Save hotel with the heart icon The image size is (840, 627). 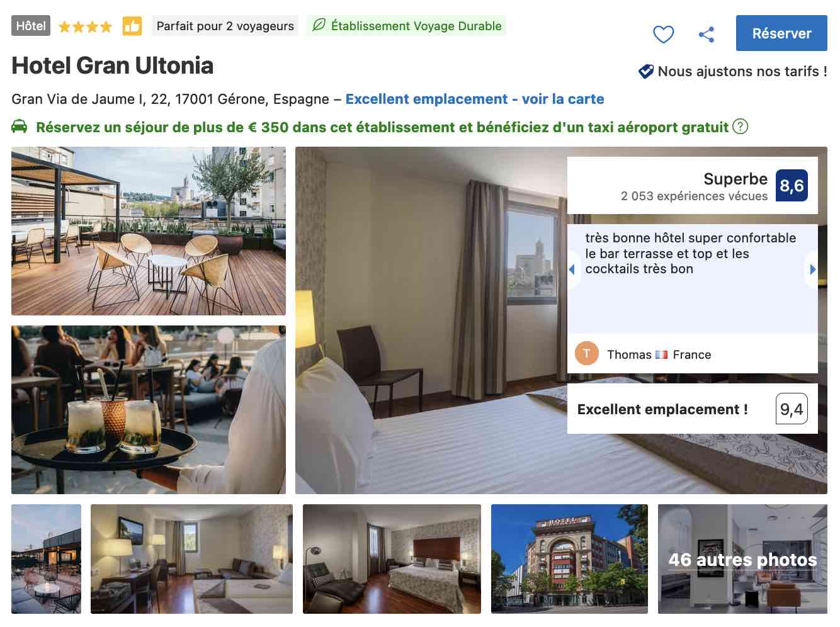click(663, 34)
